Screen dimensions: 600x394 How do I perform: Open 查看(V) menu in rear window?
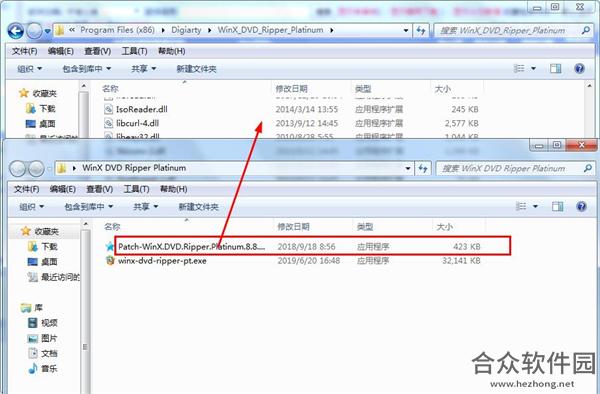(x=98, y=51)
